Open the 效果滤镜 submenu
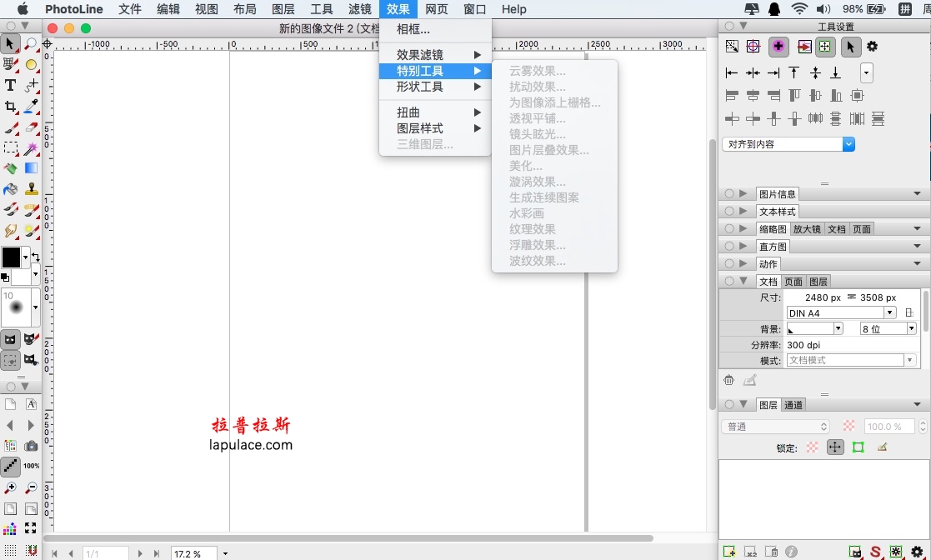931x560 pixels. [x=435, y=55]
